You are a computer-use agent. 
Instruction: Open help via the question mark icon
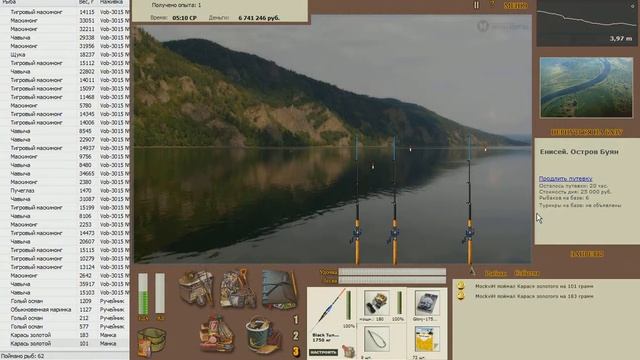click(492, 4)
